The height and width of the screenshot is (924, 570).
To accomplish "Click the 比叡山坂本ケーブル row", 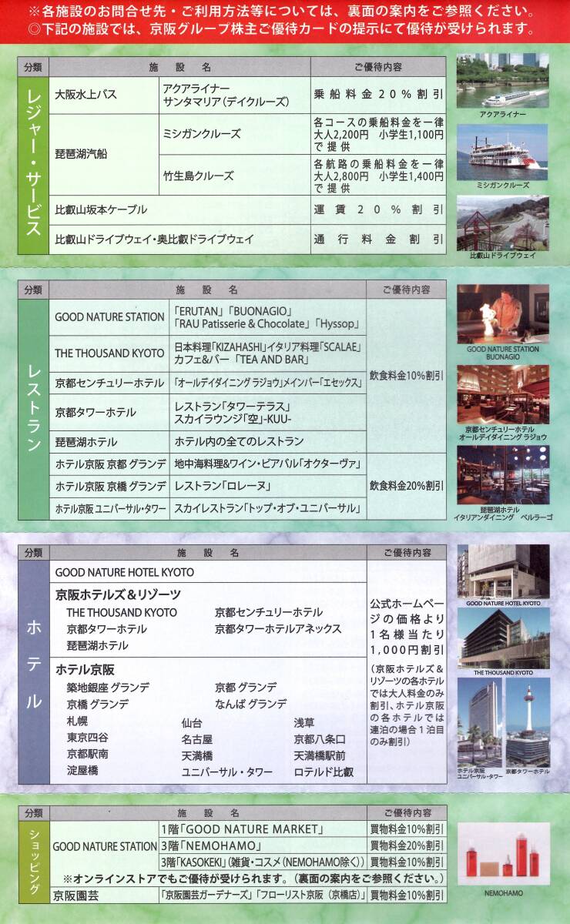I will tap(179, 209).
